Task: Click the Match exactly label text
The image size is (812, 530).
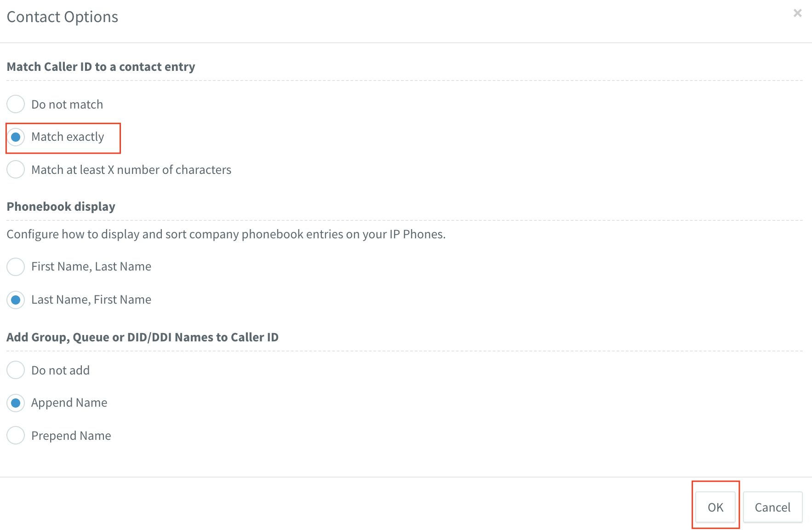Action: point(68,137)
